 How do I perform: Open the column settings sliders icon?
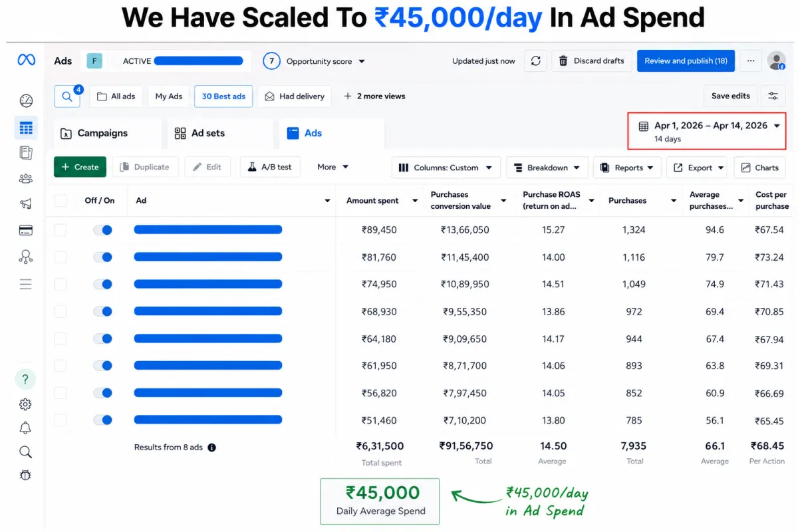coord(773,96)
